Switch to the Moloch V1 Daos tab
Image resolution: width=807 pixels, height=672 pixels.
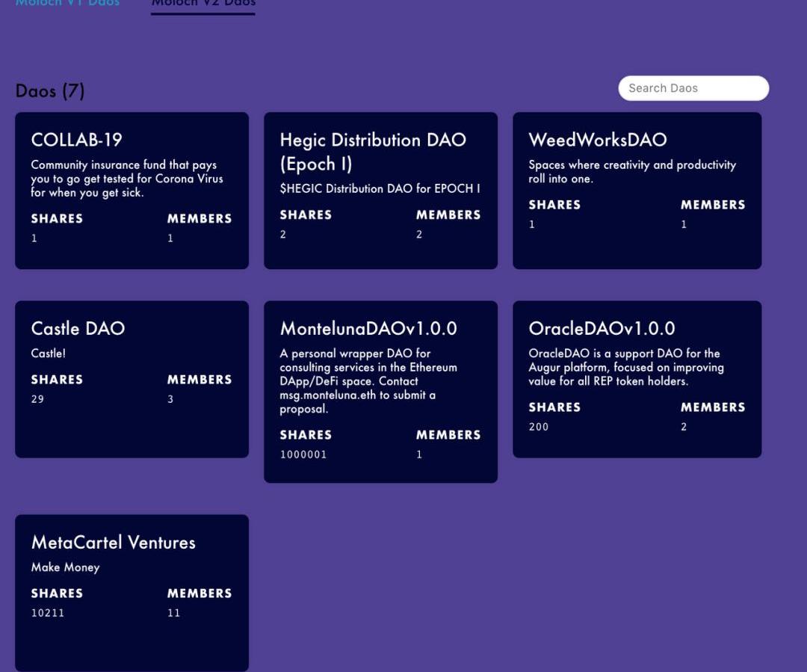67,3
